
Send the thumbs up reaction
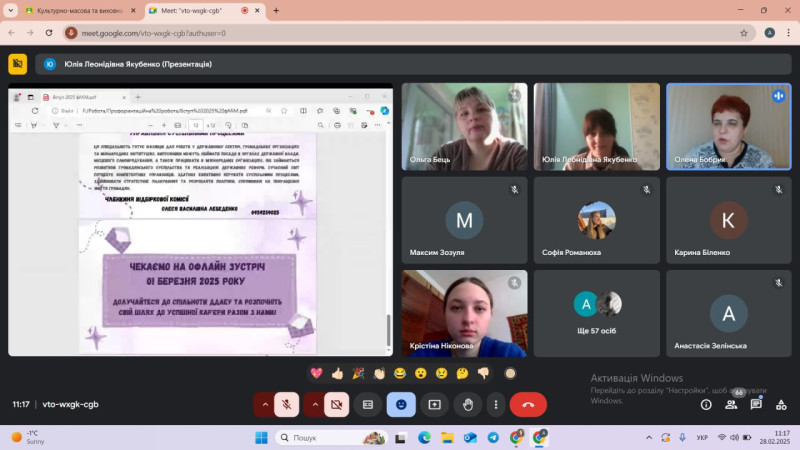click(x=338, y=373)
